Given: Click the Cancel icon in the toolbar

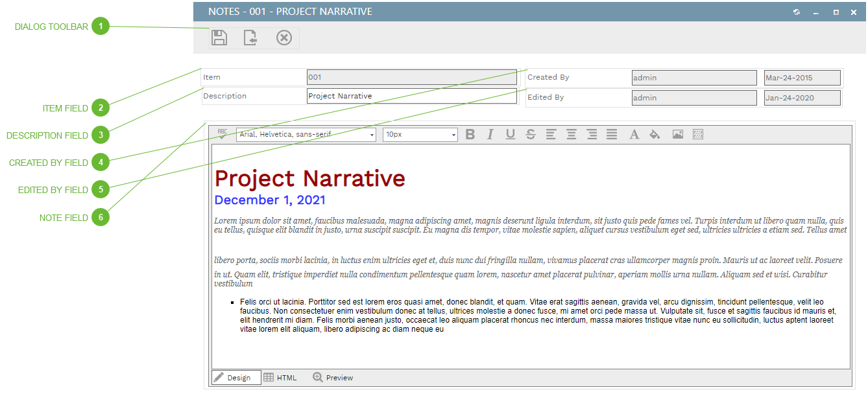Looking at the screenshot, I should [x=283, y=38].
